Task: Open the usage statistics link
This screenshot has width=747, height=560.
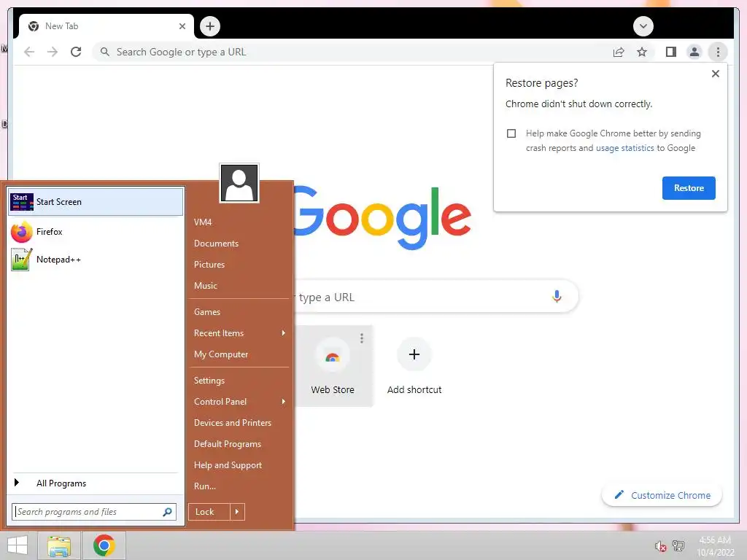Action: 624,148
